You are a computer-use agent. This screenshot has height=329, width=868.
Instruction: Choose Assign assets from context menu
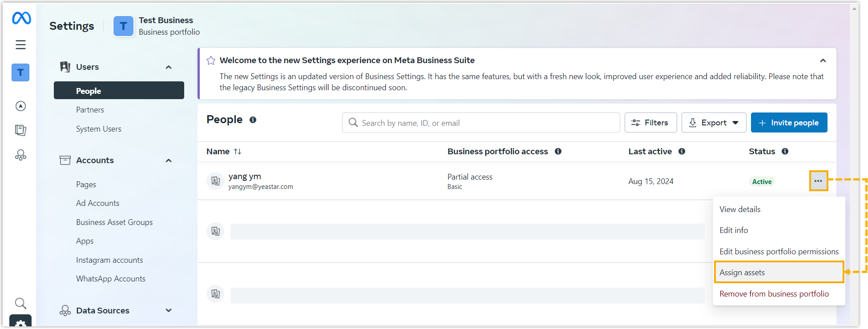[779, 272]
